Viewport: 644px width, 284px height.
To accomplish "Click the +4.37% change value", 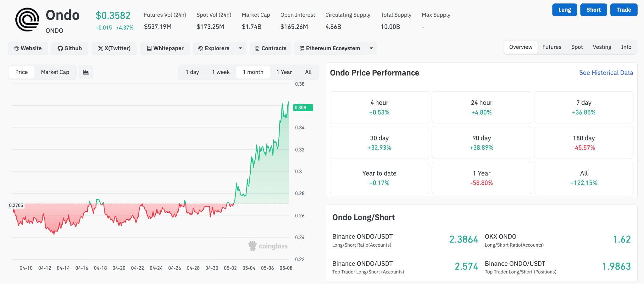I will [125, 28].
